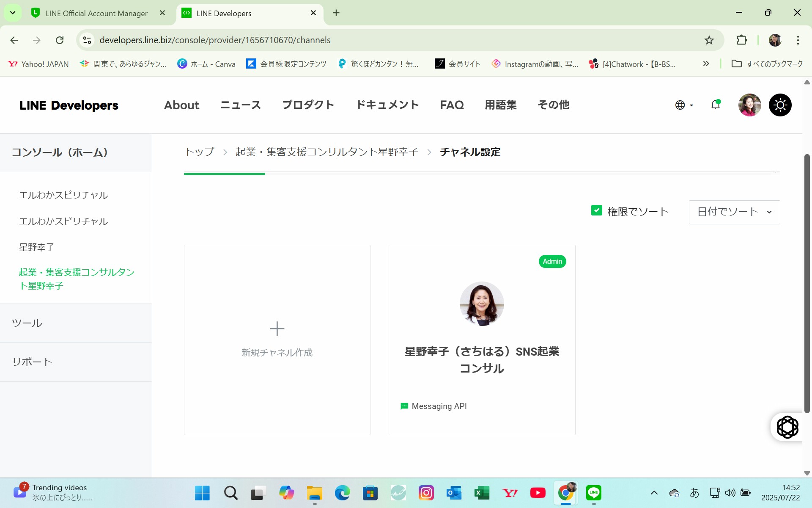This screenshot has width=812, height=508.
Task: View site information icon in address bar
Action: click(x=87, y=40)
